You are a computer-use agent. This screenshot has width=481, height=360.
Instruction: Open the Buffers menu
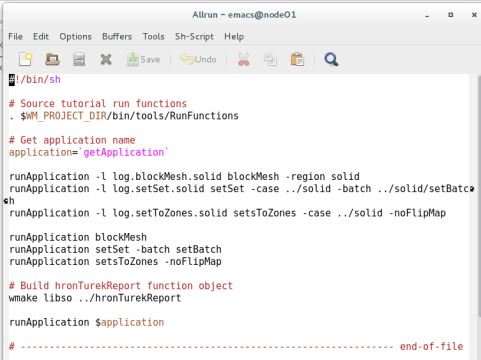(x=117, y=36)
